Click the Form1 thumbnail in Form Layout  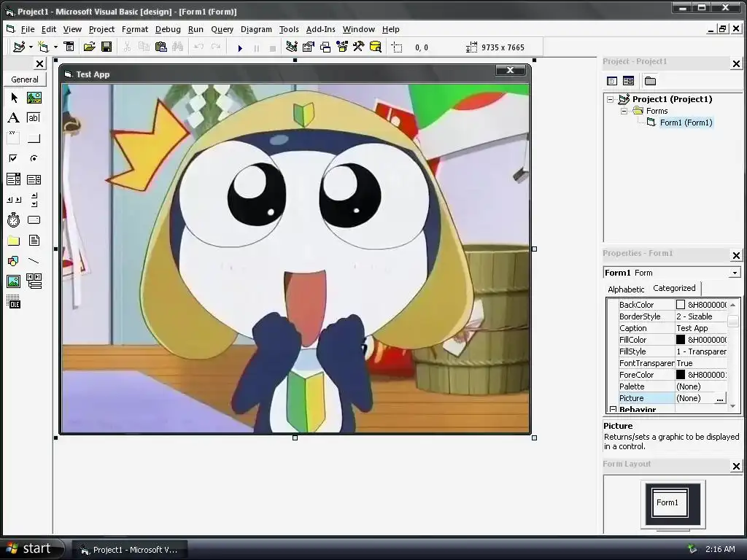pyautogui.click(x=670, y=502)
